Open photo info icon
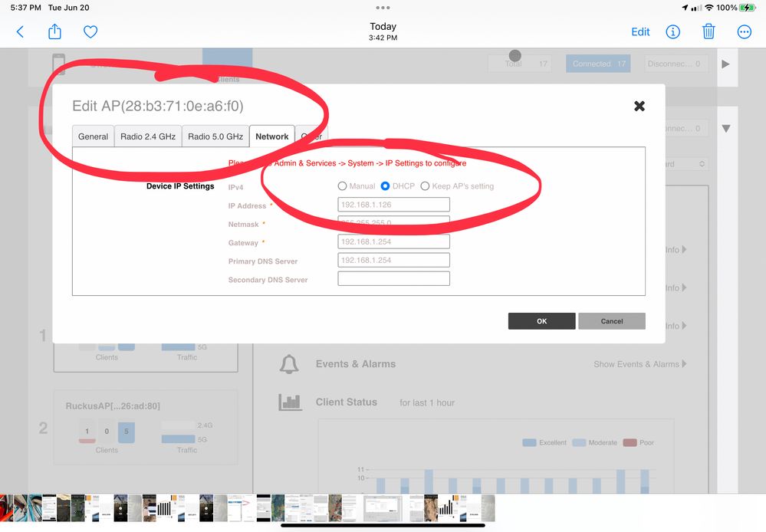 point(673,31)
